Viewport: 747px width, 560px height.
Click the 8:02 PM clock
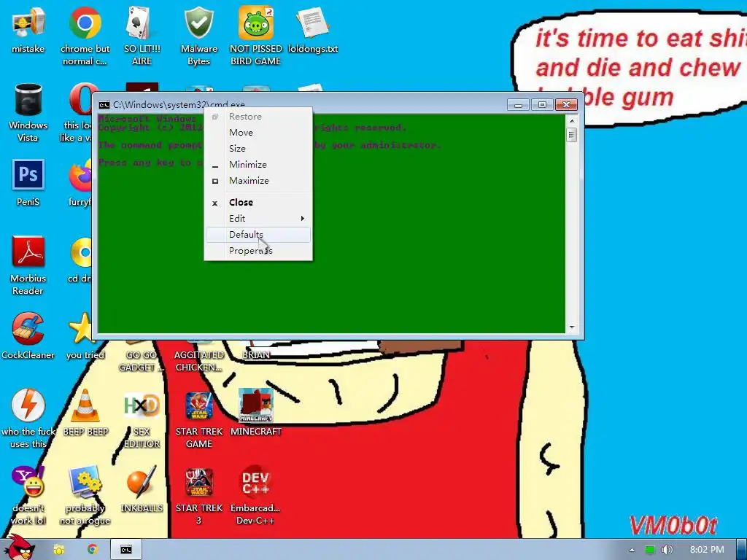pos(706,550)
